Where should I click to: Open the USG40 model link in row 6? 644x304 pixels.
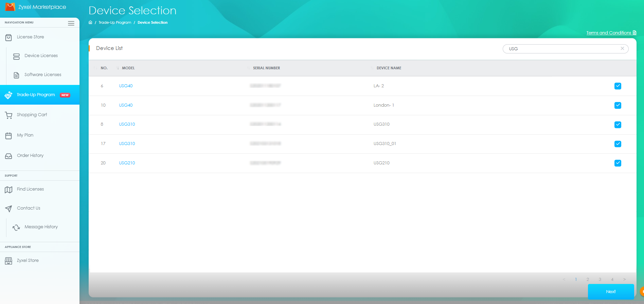[126, 86]
